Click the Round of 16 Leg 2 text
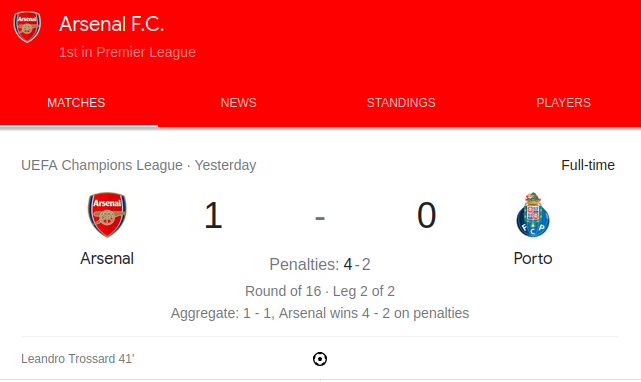 320,291
